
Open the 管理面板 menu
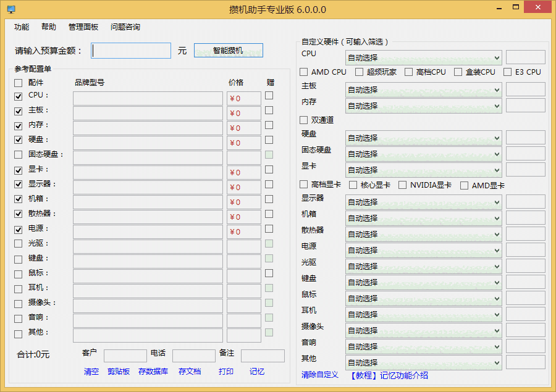pos(83,27)
